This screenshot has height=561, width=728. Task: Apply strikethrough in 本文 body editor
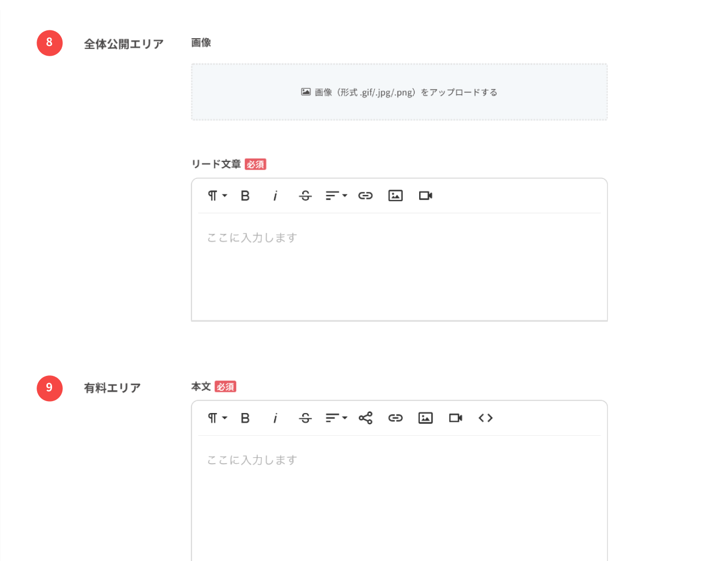[305, 418]
